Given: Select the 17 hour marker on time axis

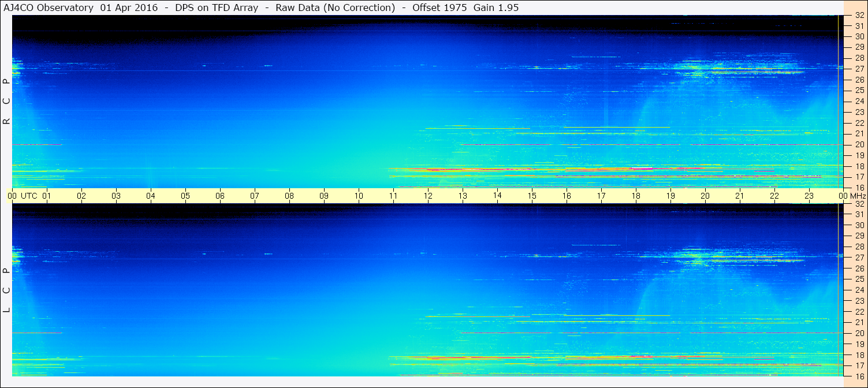Looking at the screenshot, I should [x=601, y=196].
